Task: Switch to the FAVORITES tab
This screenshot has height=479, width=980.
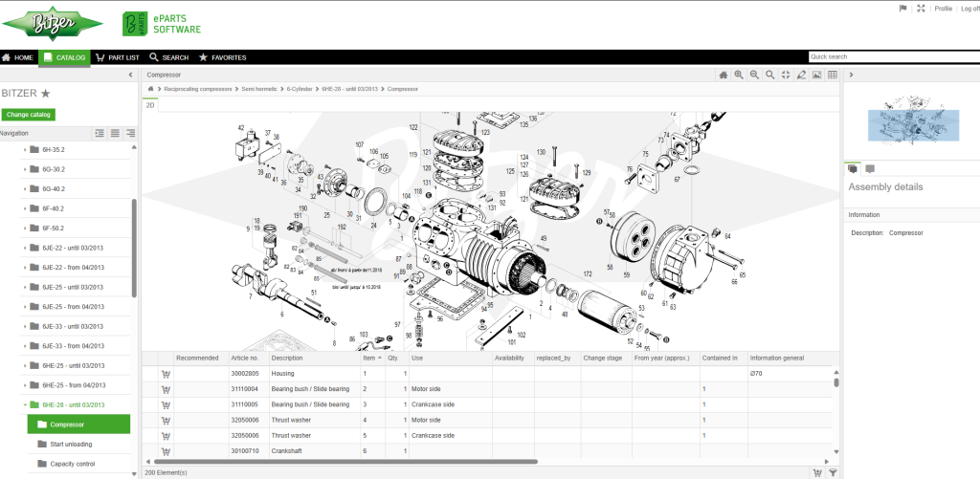Action: 221,57
